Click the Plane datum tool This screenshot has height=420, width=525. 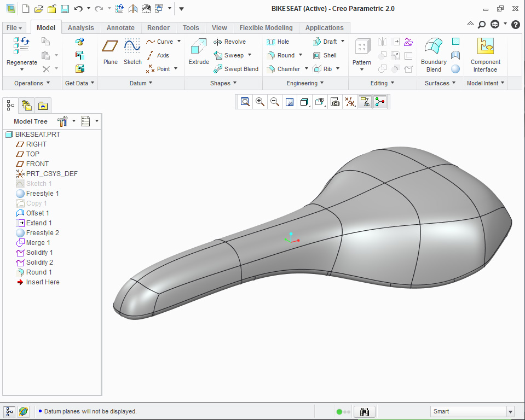point(110,52)
